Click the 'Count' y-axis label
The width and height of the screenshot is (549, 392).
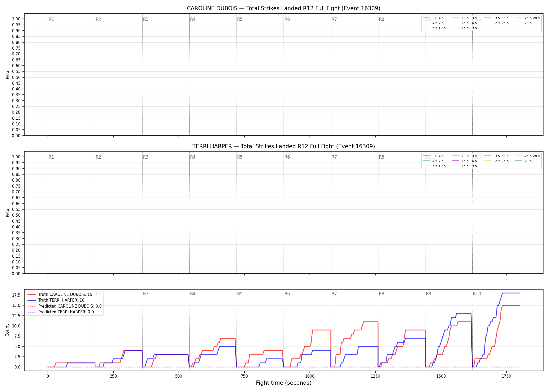(x=7, y=330)
